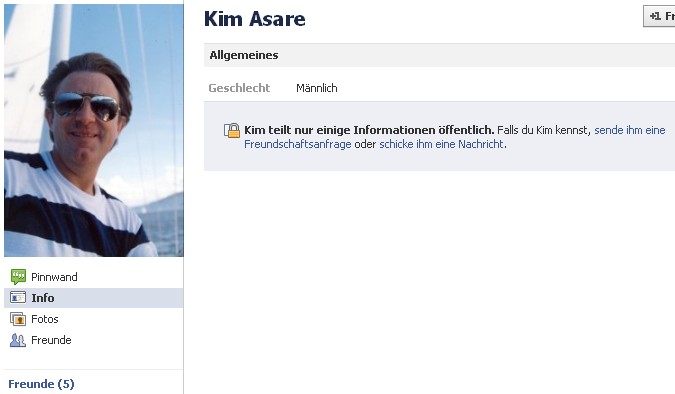Viewport: 675px width, 394px height.
Task: Click the Geschlecht field label
Action: pos(239,88)
